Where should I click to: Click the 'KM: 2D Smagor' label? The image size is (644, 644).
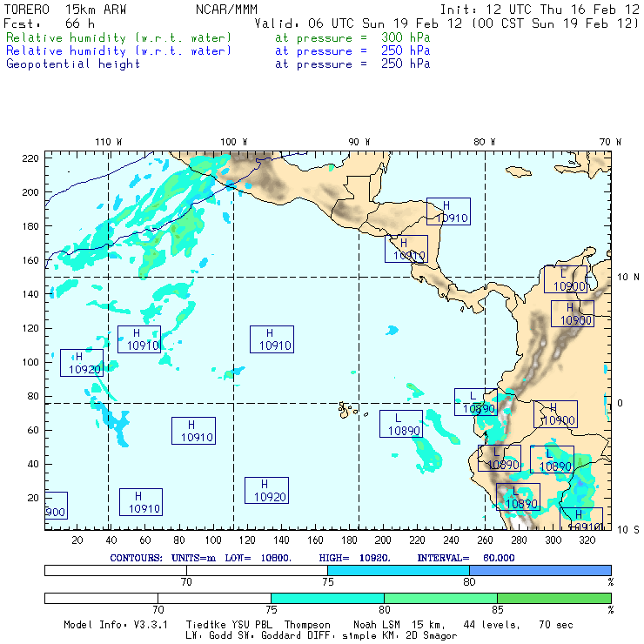coord(419,636)
